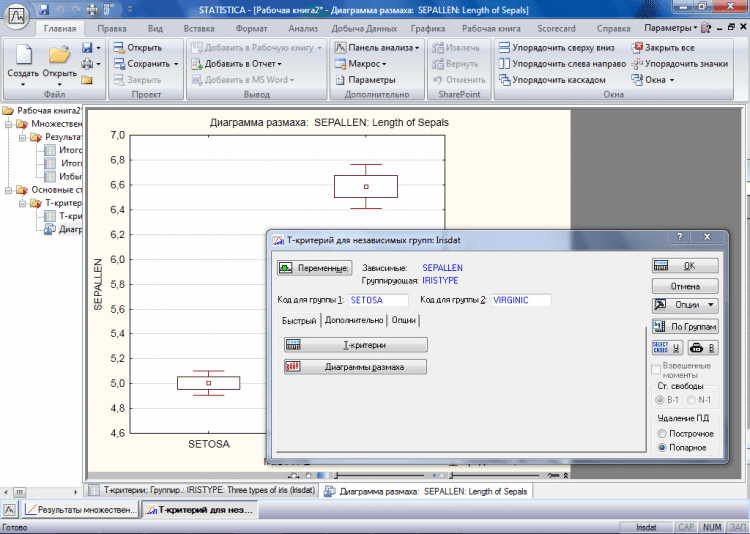Viewport: 750px width, 534px height.
Task: Toggle the Weighted moments checkbox
Action: click(656, 370)
